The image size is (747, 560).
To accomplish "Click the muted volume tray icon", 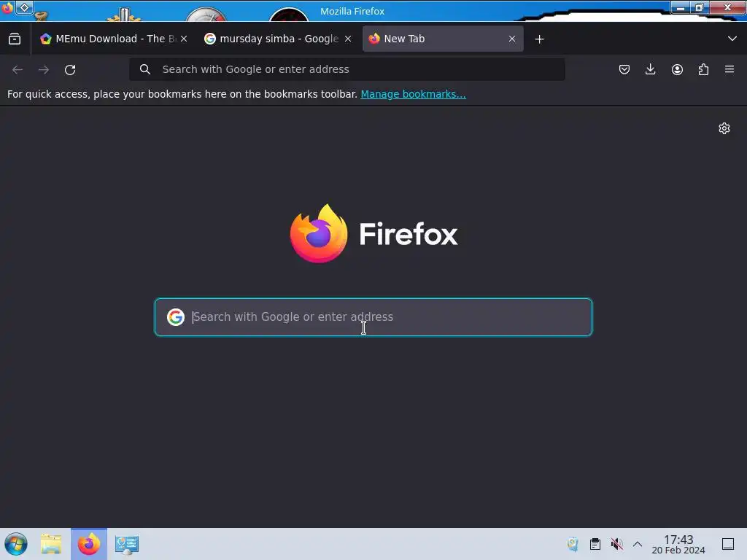I will (617, 544).
